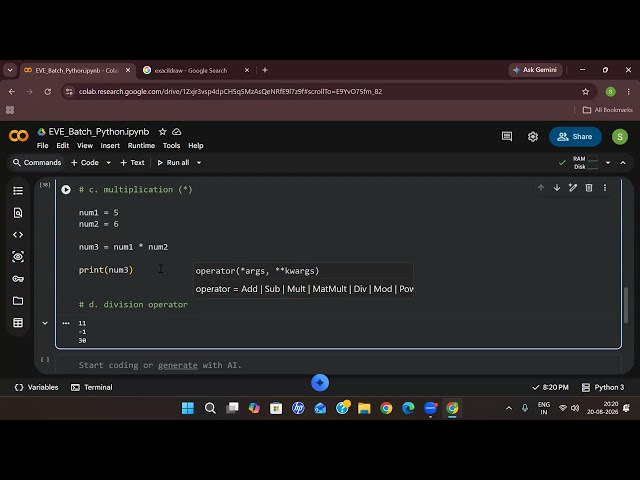Viewport: 640px width, 480px height.
Task: Star the notebook title
Action: pyautogui.click(x=162, y=131)
